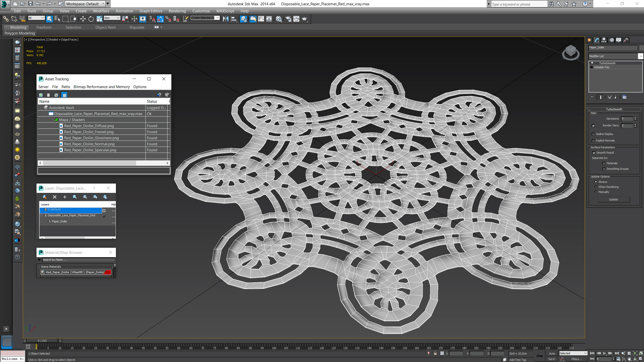The image size is (644, 362).
Task: Click Pin Stack icon below modifier stack
Action: [592, 97]
